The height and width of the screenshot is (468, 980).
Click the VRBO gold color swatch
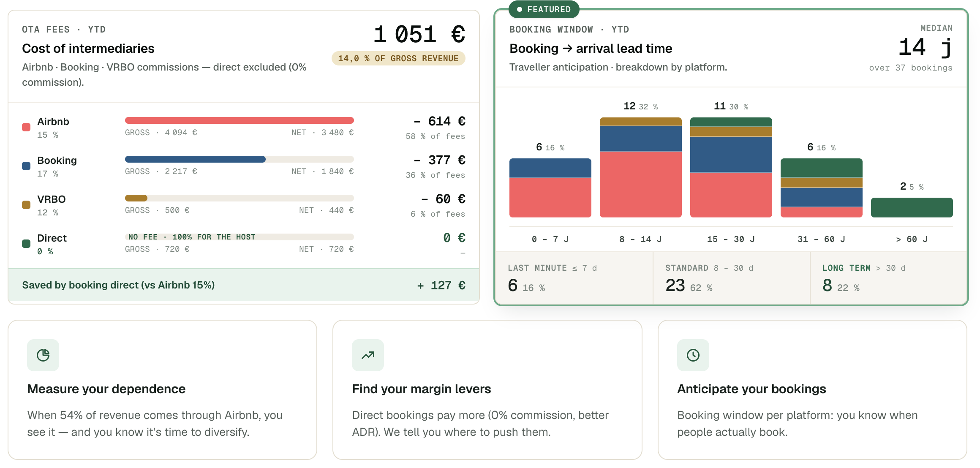pyautogui.click(x=26, y=205)
